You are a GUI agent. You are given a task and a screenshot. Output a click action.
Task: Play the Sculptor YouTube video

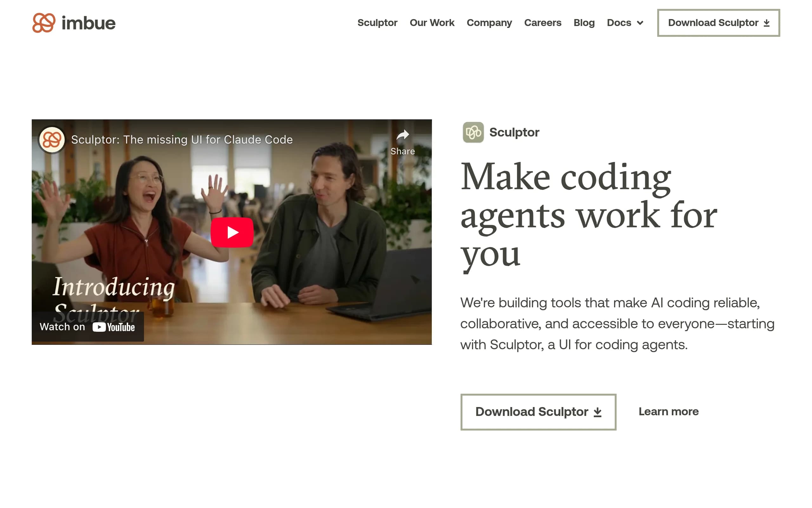tap(232, 232)
